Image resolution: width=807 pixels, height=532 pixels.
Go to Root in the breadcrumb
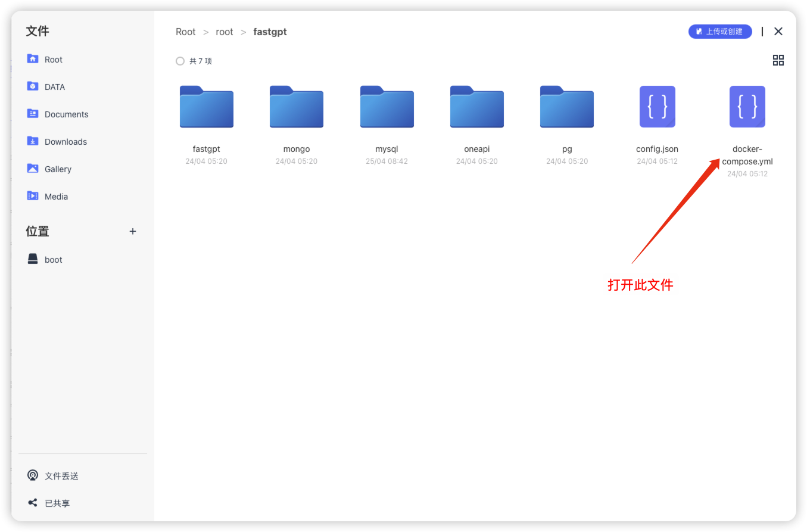(186, 32)
